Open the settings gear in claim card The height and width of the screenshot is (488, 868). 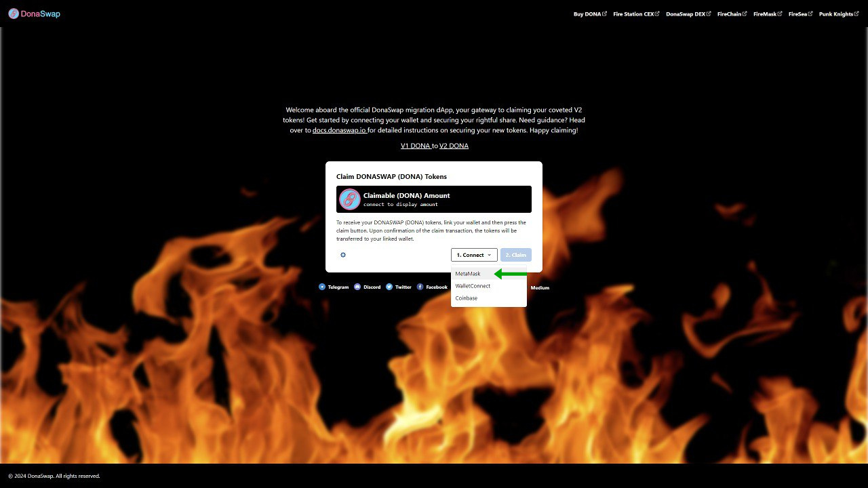(x=343, y=255)
